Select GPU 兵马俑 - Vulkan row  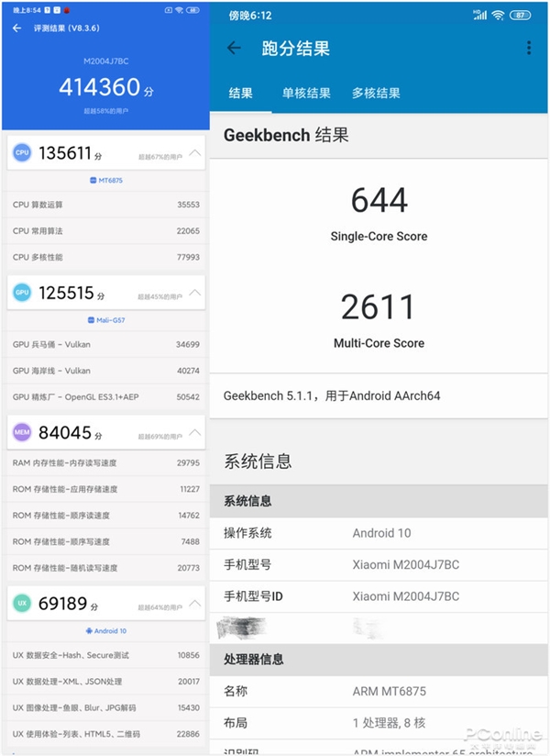(x=106, y=344)
